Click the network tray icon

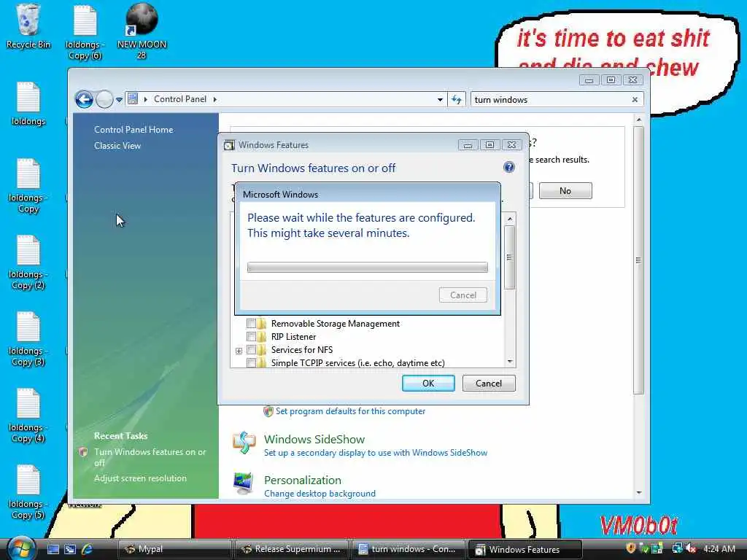(x=676, y=548)
